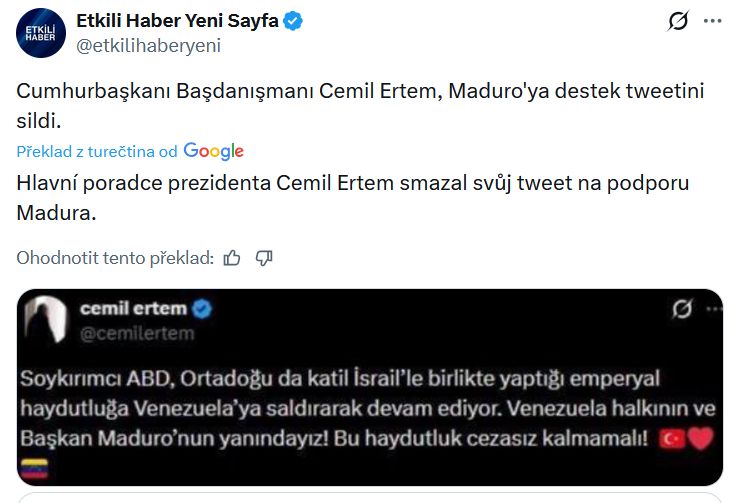Click the red heart emoji in the image
Image resolution: width=738 pixels, height=503 pixels.
point(699,438)
